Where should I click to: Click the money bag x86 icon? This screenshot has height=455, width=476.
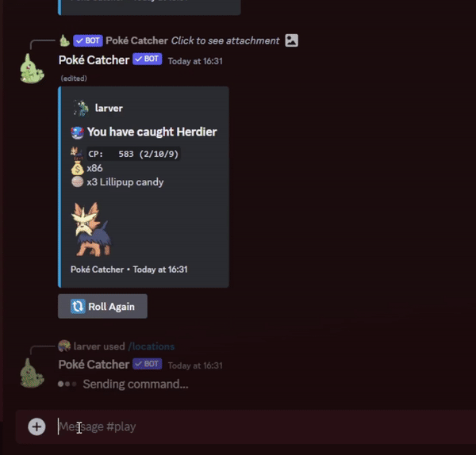point(78,168)
